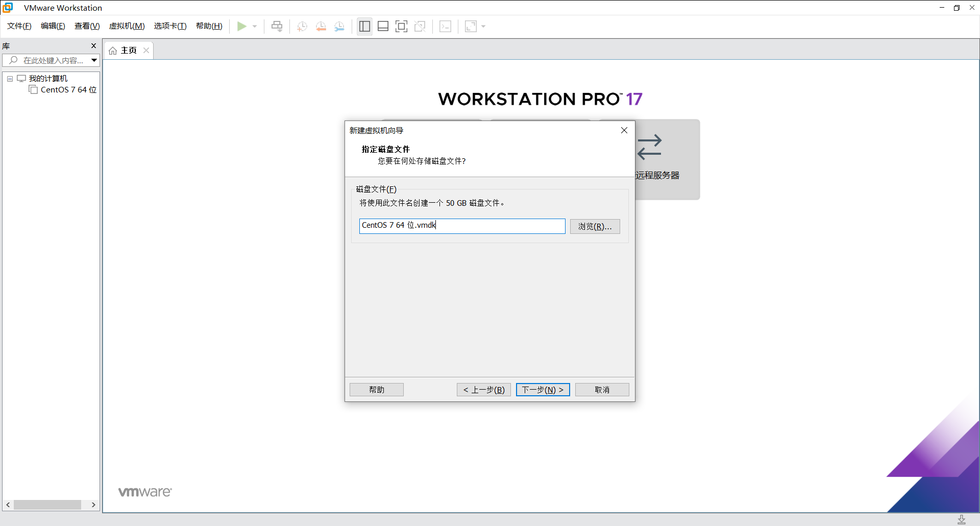Click the 帮助 button in wizard
980x526 pixels.
pyautogui.click(x=377, y=390)
